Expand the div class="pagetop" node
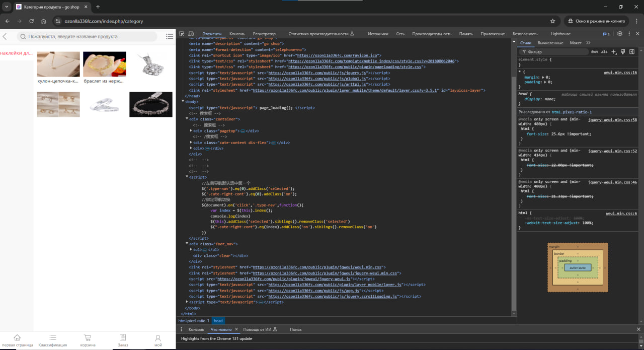 pos(191,131)
